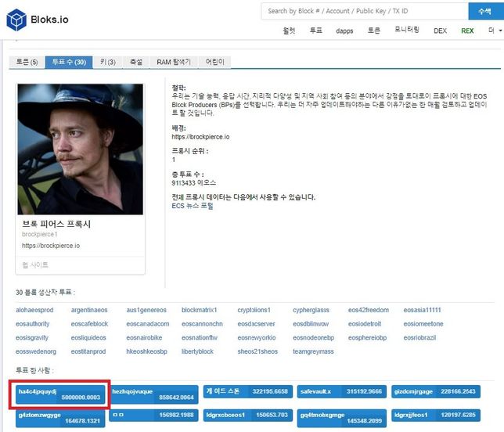Open block producer alohaeosprod
Viewport: 504px width, 432px height.
tap(34, 310)
